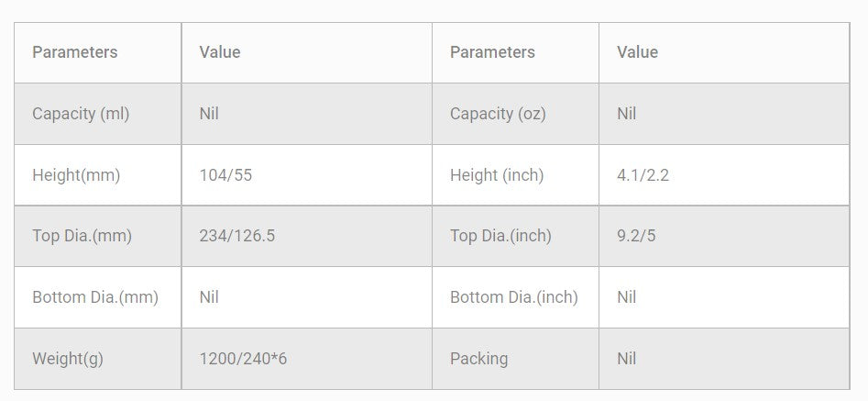Select the Bottom Dia.(inch) label cell
This screenshot has width=868, height=401.
(x=514, y=297)
